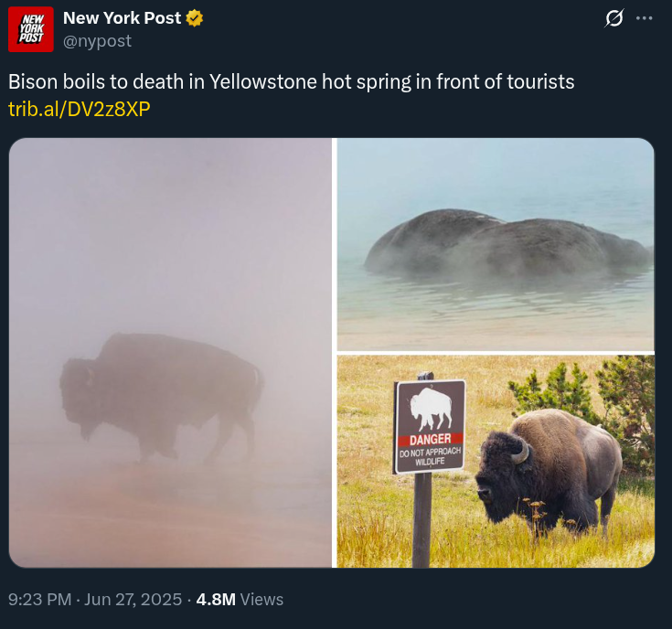Viewport: 672px width, 629px height.
Task: Click the gold verified badge
Action: point(195,18)
